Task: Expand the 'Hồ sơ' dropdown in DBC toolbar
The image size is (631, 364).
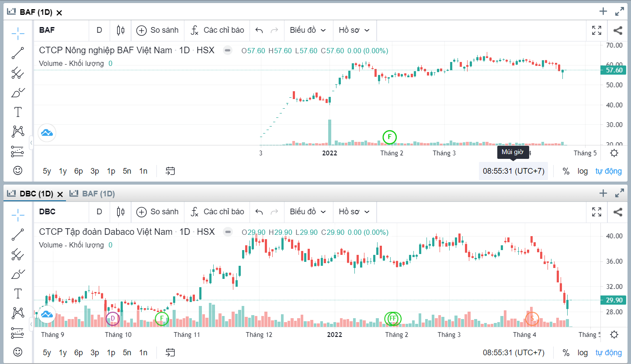Action: tap(354, 212)
